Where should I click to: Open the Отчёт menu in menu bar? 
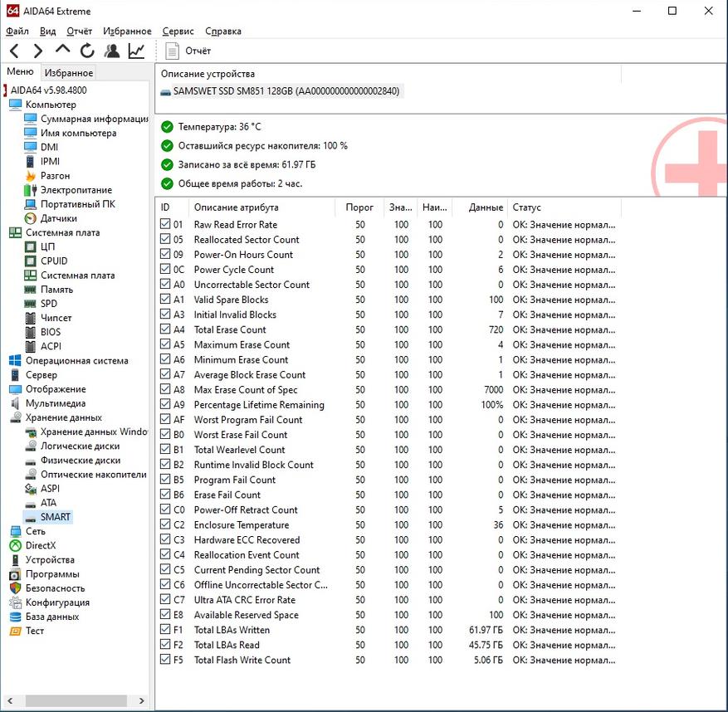[x=80, y=31]
